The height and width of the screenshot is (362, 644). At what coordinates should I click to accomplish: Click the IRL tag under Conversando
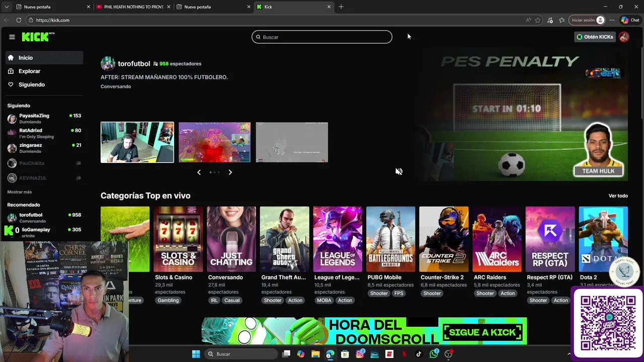point(214,301)
